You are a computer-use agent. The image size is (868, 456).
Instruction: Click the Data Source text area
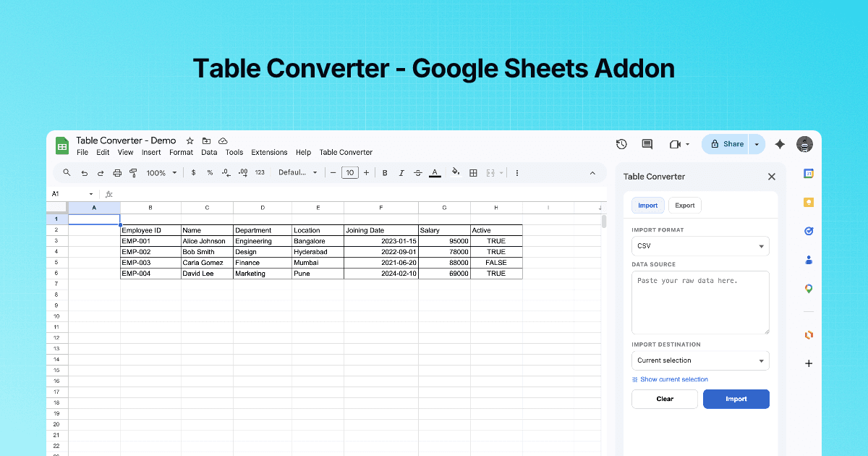(x=700, y=303)
